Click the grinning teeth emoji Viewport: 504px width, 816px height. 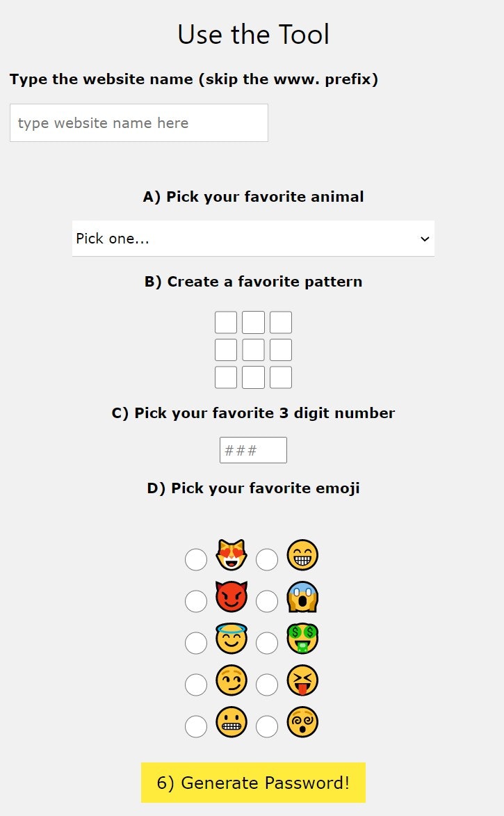(302, 556)
